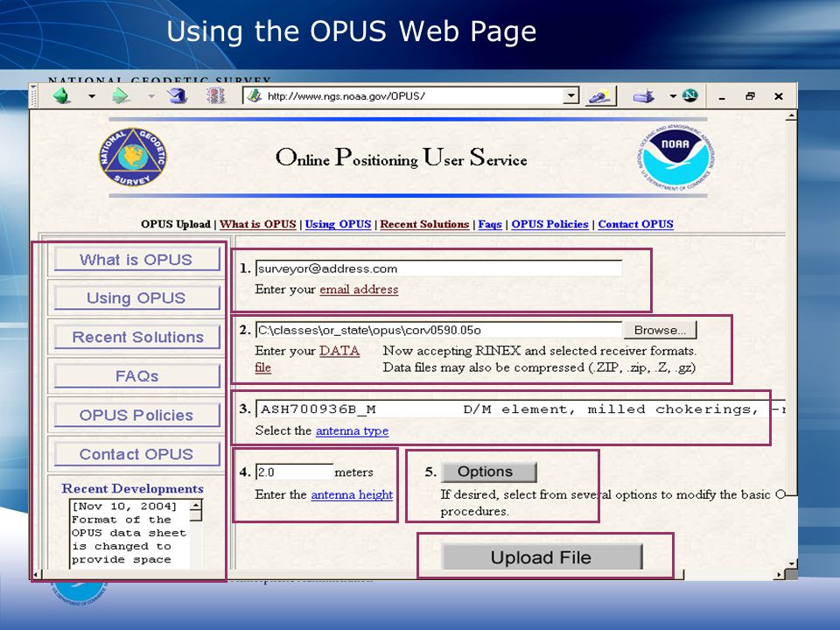The height and width of the screenshot is (630, 840).
Task: Click What is OPUS sidebar button
Action: click(136, 259)
